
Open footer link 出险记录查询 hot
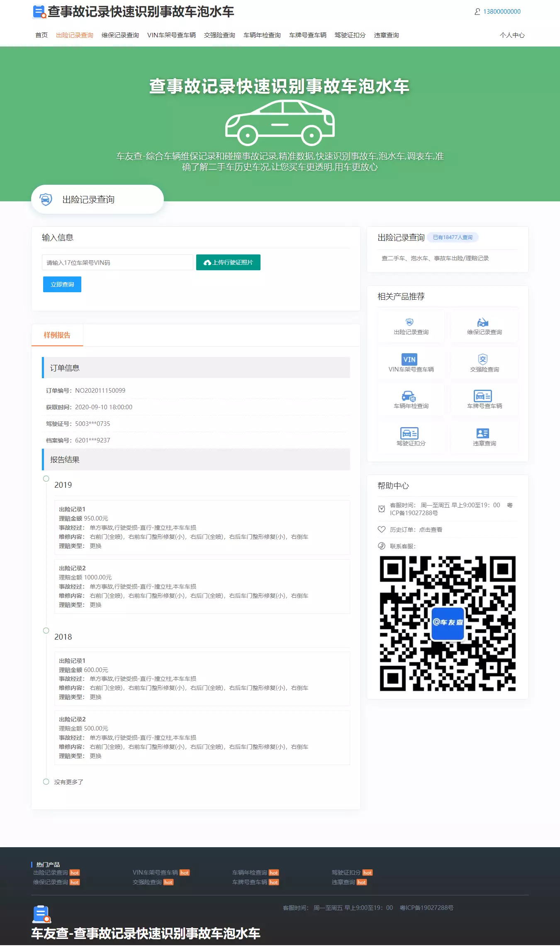click(56, 873)
